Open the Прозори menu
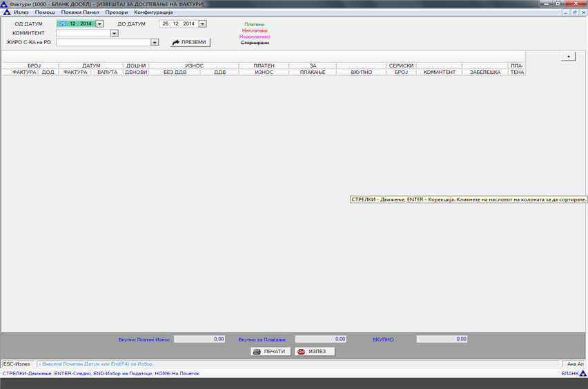This screenshot has width=588, height=389. click(117, 12)
